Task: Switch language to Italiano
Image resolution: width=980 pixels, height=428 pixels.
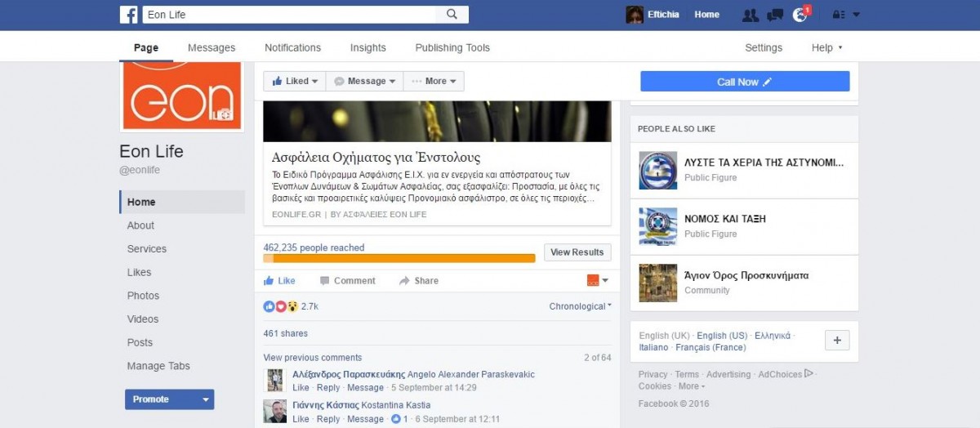Action: pyautogui.click(x=653, y=347)
